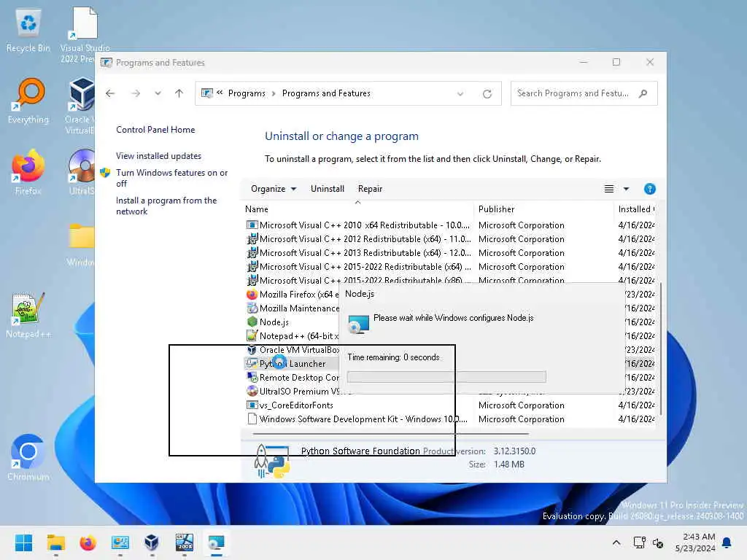Open the Everything search desktop icon
The height and width of the screenshot is (560, 747).
tap(28, 101)
